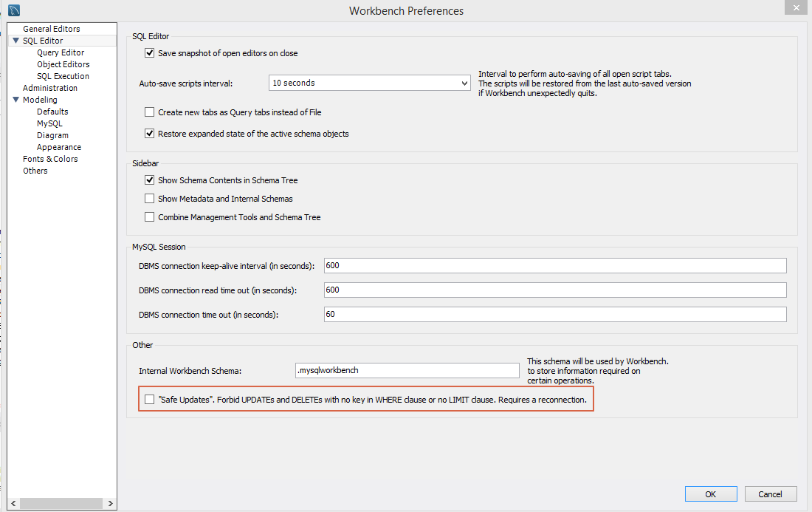The height and width of the screenshot is (512, 812).
Task: Open the Diagram preferences page
Action: pos(52,135)
